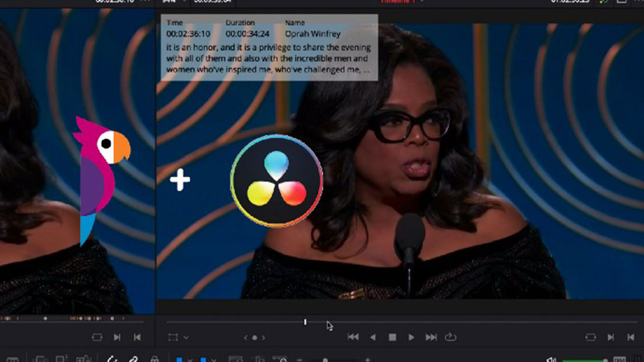Click source viewer mark in icon
Viewport: 644px width, 362px height.
point(137,337)
